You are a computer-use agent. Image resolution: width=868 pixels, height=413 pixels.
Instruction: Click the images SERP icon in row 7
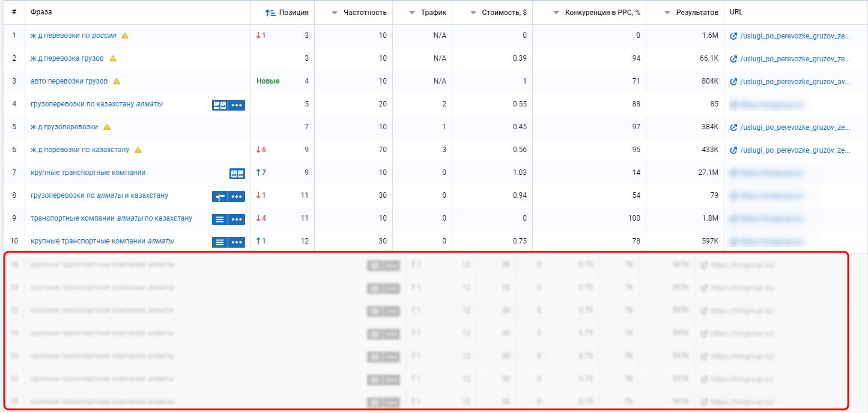tap(237, 174)
